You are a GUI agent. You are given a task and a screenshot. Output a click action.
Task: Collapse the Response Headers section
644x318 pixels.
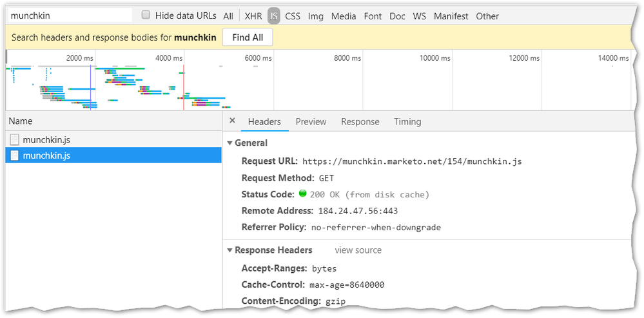231,250
